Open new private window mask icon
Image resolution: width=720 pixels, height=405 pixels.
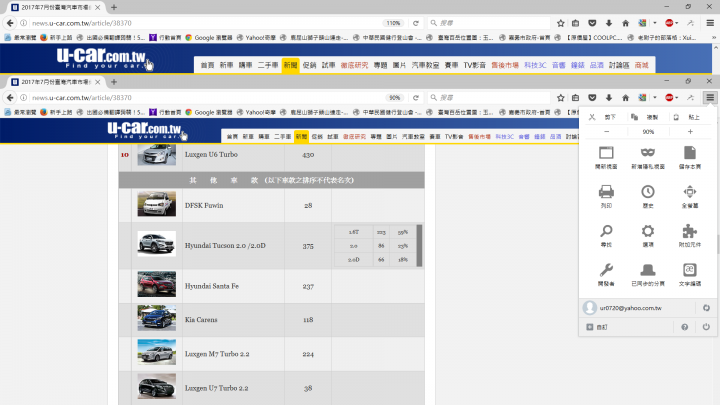[648, 153]
